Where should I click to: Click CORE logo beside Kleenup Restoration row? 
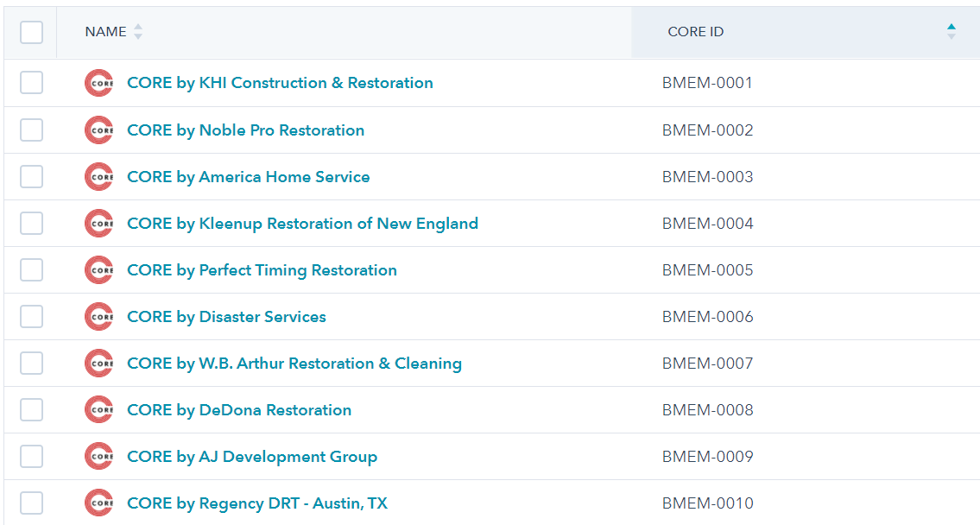click(x=98, y=224)
